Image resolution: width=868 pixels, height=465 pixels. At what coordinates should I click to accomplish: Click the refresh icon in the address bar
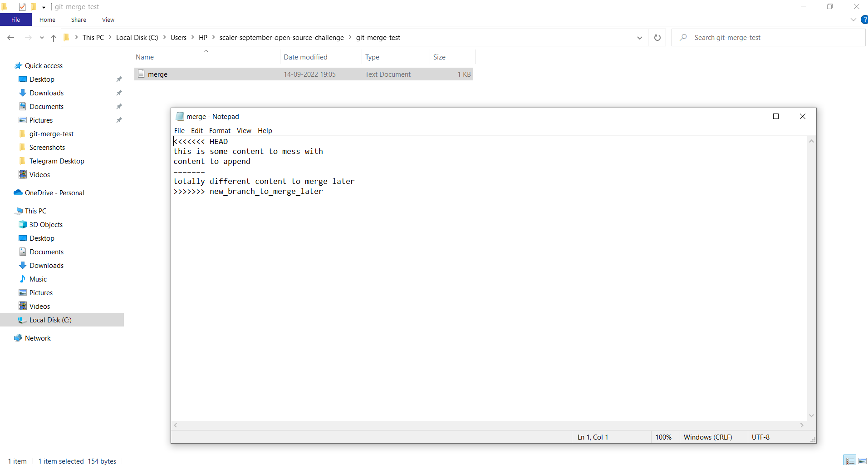tap(657, 38)
